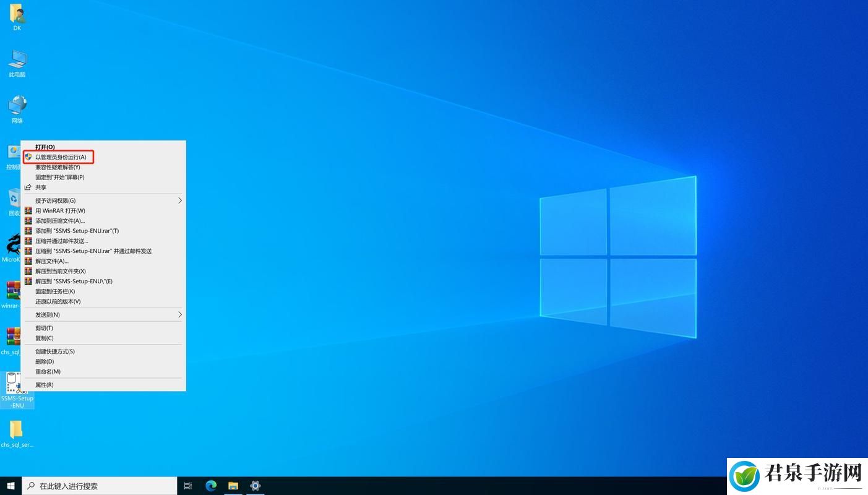Expand the 发送到(N) submenu
Screen dimensions: 868x495
(103, 315)
